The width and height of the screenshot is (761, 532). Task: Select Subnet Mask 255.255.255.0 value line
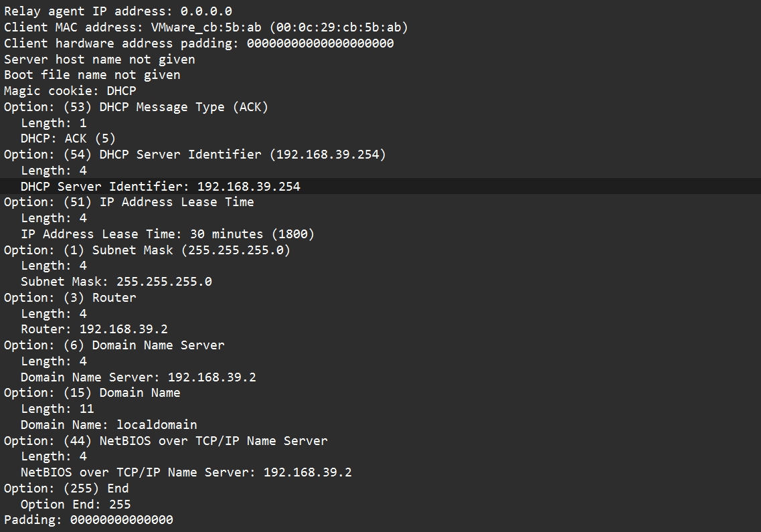(x=116, y=282)
